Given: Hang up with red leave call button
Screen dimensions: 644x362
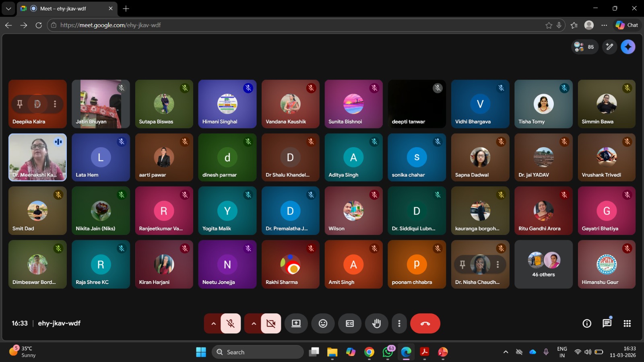Looking at the screenshot, I should point(425,323).
